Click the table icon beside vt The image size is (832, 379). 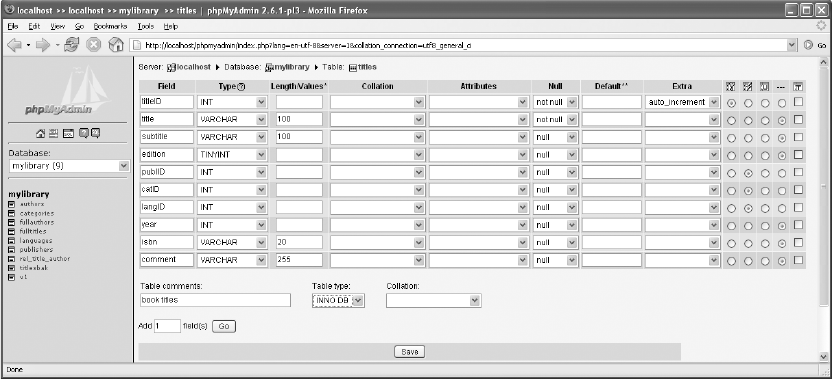point(12,277)
